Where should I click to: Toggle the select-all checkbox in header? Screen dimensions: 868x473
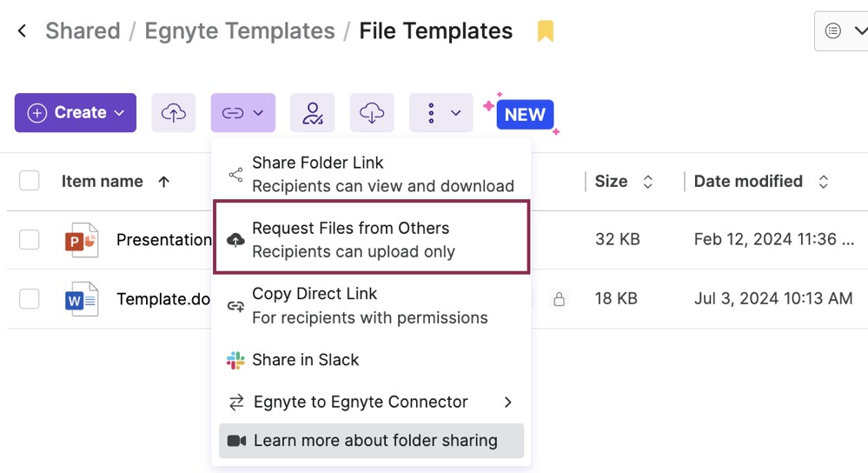coord(30,181)
